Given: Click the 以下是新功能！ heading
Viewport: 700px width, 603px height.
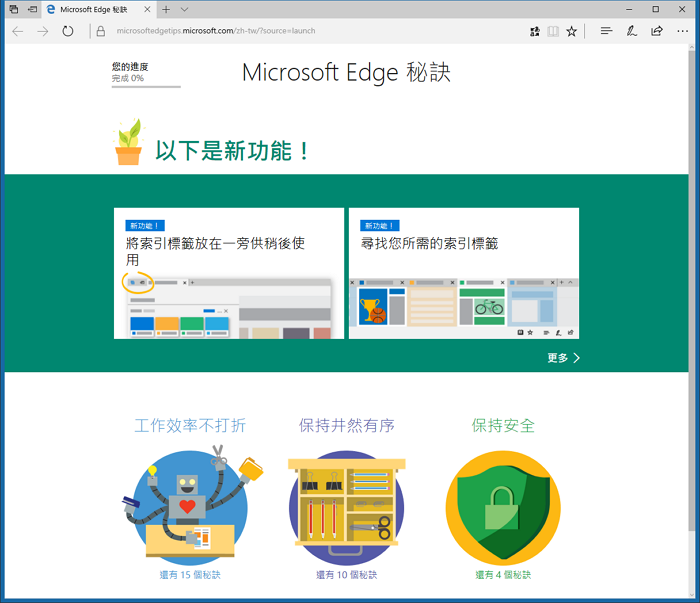Looking at the screenshot, I should tap(232, 150).
